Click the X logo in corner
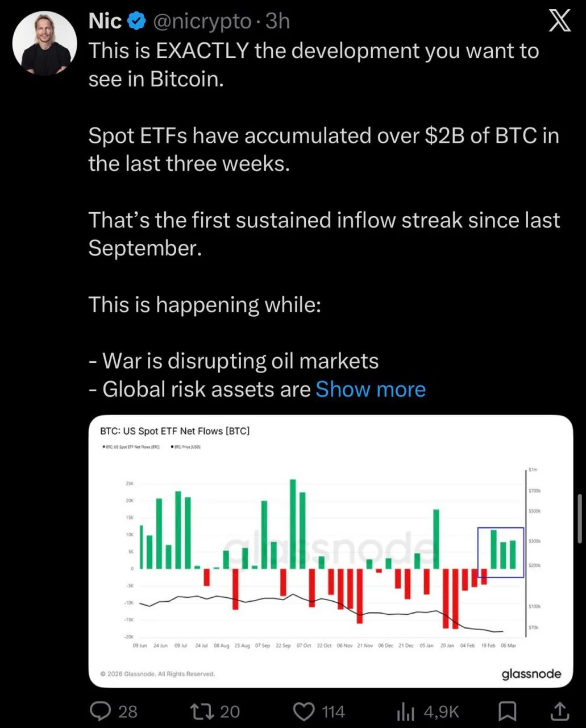This screenshot has height=728, width=586. click(x=559, y=22)
